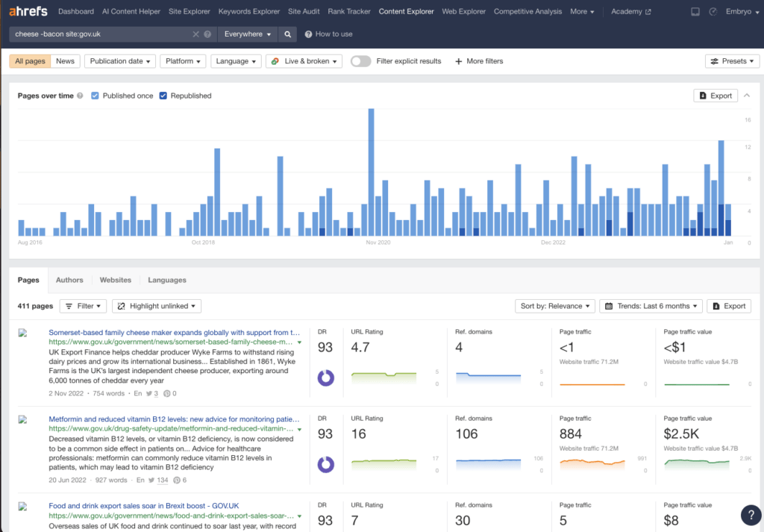
Task: Open Site Explorer
Action: click(x=189, y=12)
